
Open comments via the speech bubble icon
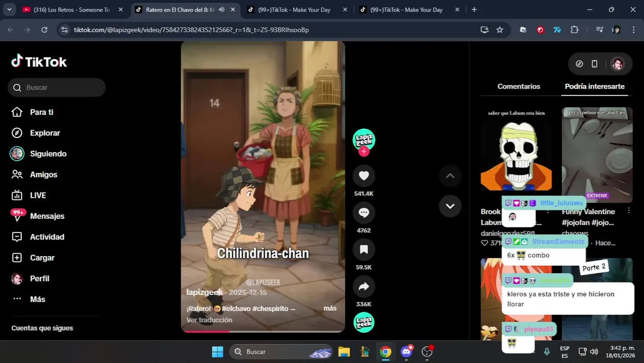pyautogui.click(x=364, y=213)
